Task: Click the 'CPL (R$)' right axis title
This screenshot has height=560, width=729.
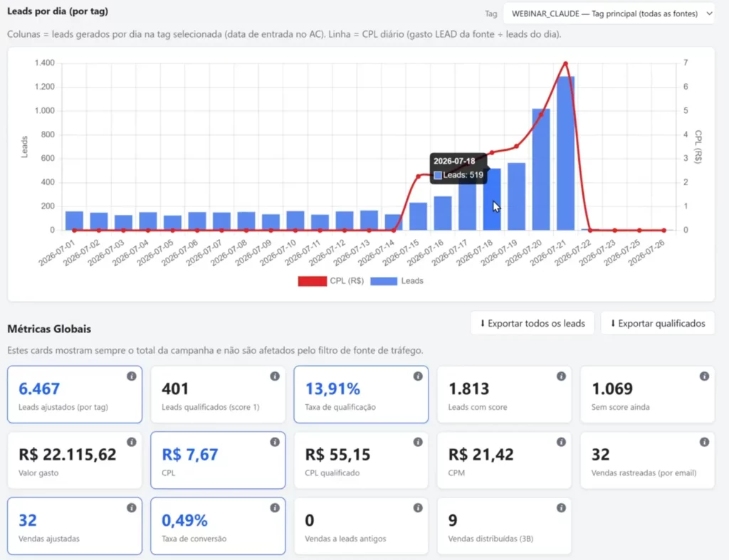Action: [x=698, y=147]
